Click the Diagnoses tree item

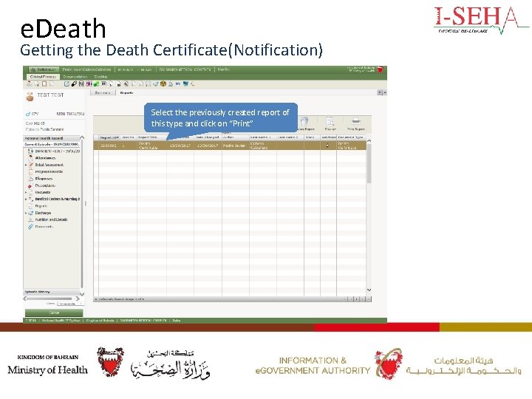(x=44, y=179)
